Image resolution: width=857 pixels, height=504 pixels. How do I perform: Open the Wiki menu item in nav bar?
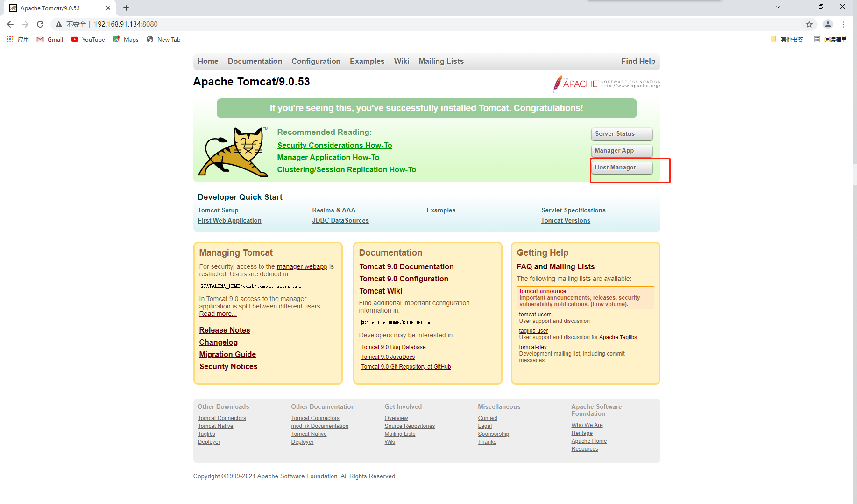pos(402,62)
